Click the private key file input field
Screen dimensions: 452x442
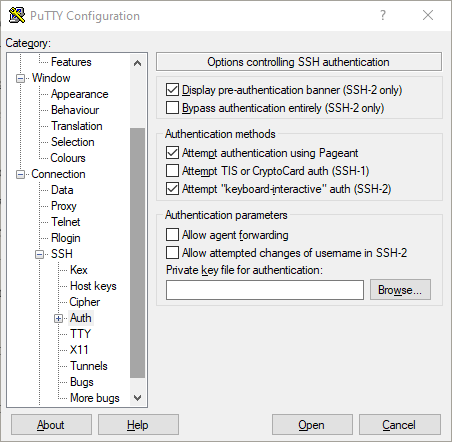tap(265, 290)
